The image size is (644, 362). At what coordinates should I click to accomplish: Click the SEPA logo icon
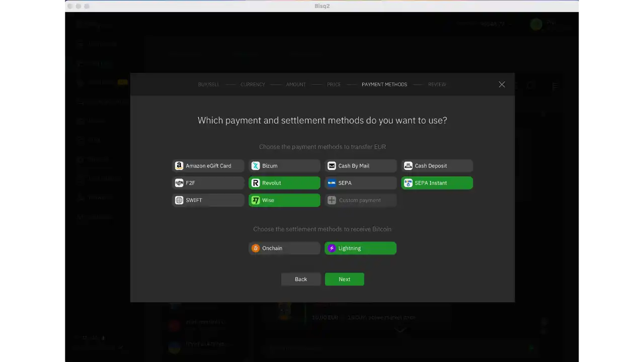(x=332, y=183)
